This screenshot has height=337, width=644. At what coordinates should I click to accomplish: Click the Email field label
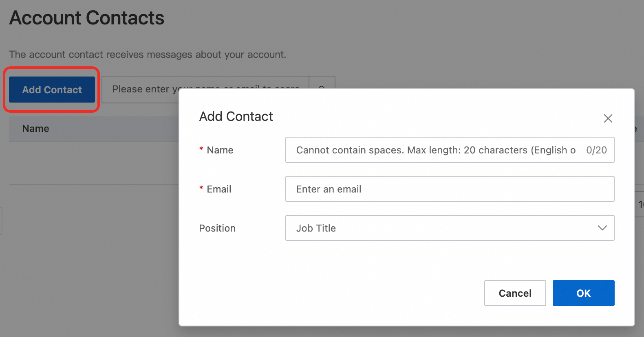219,189
